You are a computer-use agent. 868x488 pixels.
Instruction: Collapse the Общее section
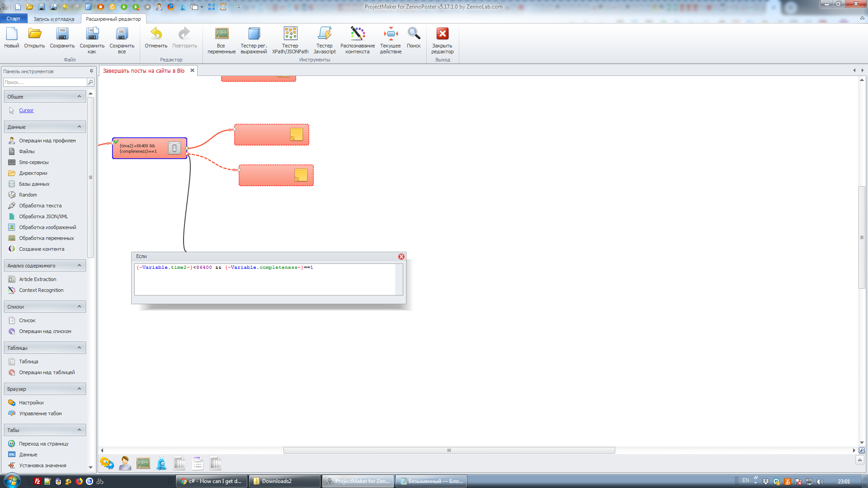pyautogui.click(x=79, y=96)
